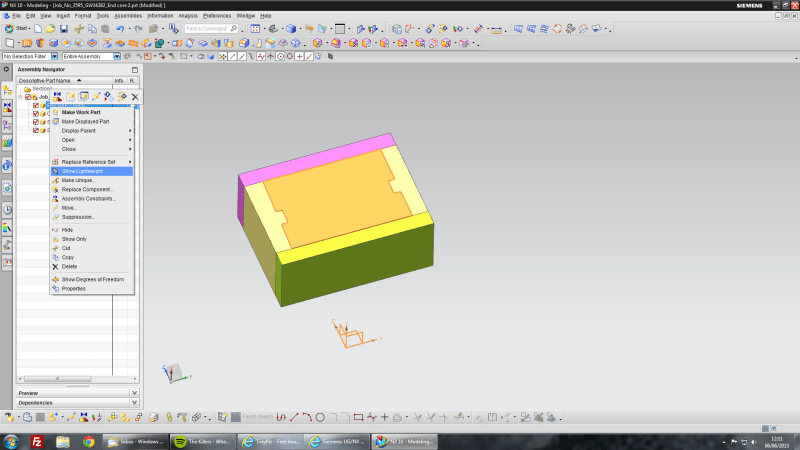Toggle checkbox of the third component row
800x450 pixels.
coord(36,122)
